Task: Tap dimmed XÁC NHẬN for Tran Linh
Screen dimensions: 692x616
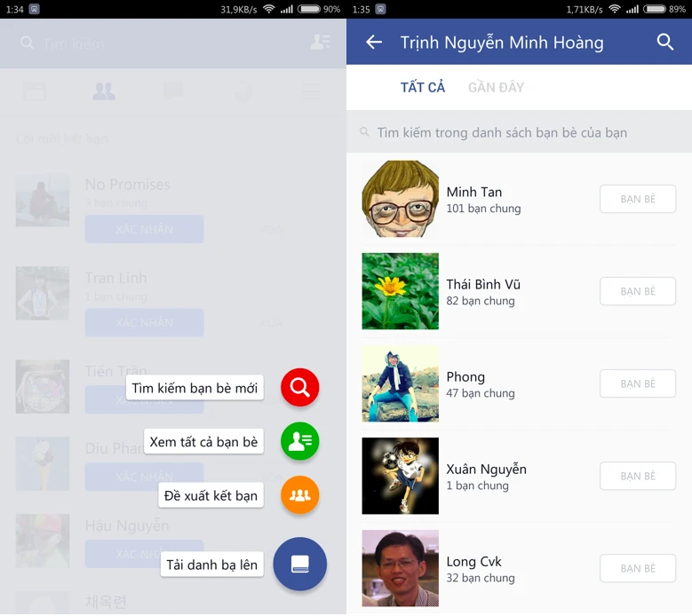Action: [144, 322]
